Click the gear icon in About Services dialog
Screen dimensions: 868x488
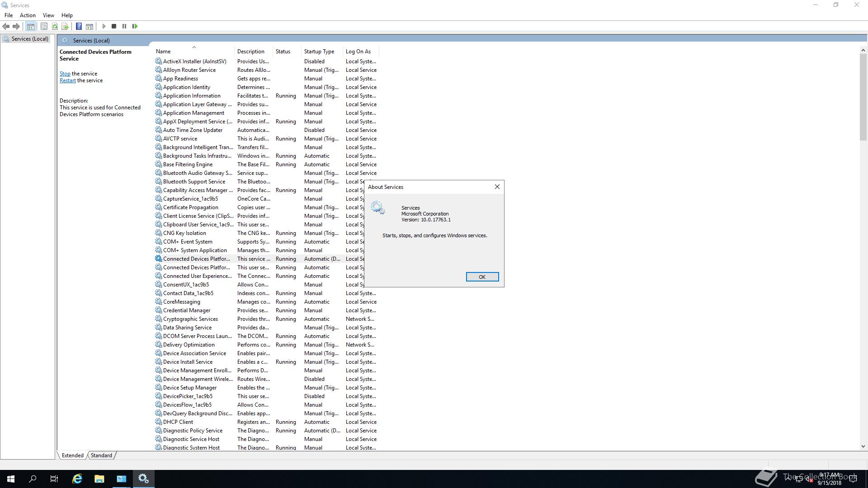(x=378, y=208)
